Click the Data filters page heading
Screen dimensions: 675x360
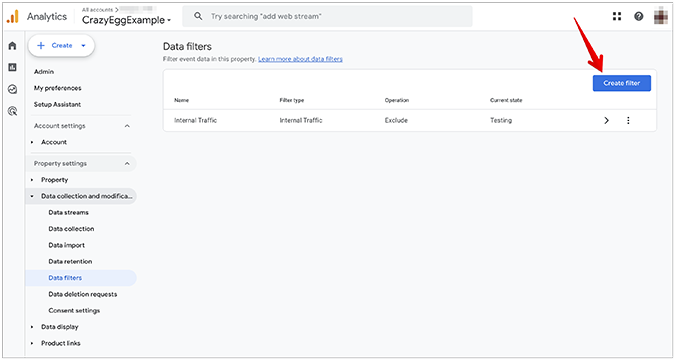pos(187,47)
